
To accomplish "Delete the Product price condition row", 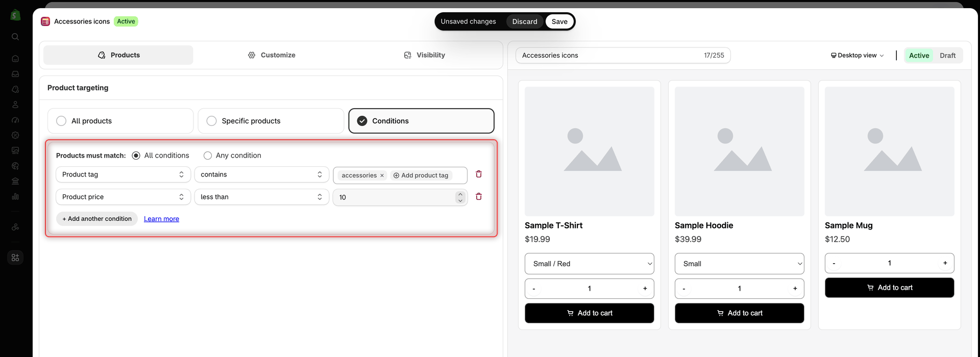I will (479, 196).
